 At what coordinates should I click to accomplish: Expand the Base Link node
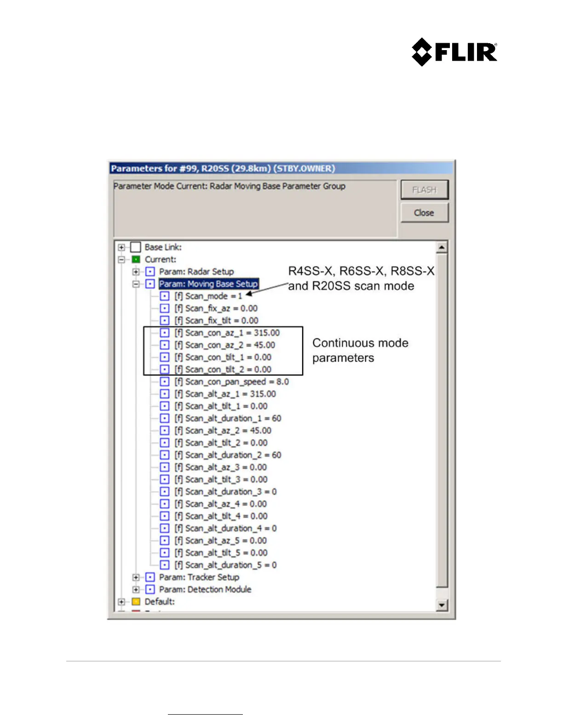(121, 247)
